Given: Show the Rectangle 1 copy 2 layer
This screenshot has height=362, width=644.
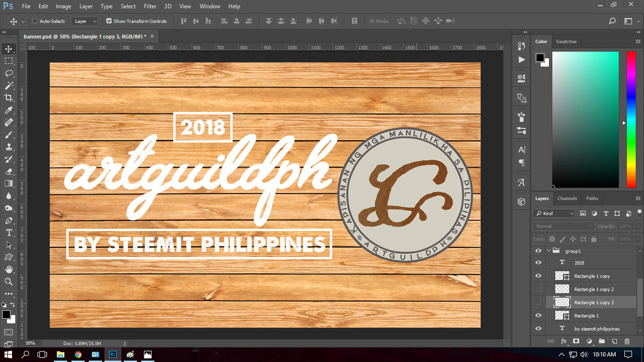Looking at the screenshot, I should click(538, 289).
